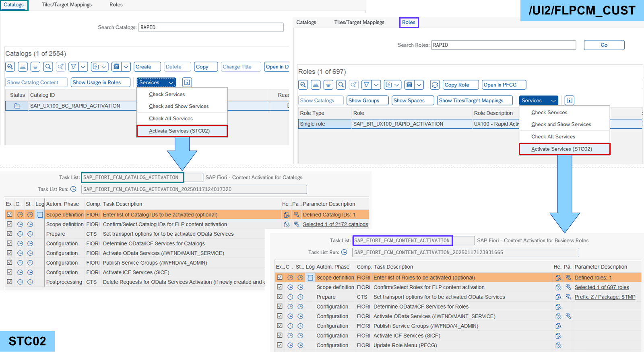Screen dimensions: 644x352
Task: Select 'Activate Services (STC02)' in the Catalogs Services menu
Action: tap(182, 131)
